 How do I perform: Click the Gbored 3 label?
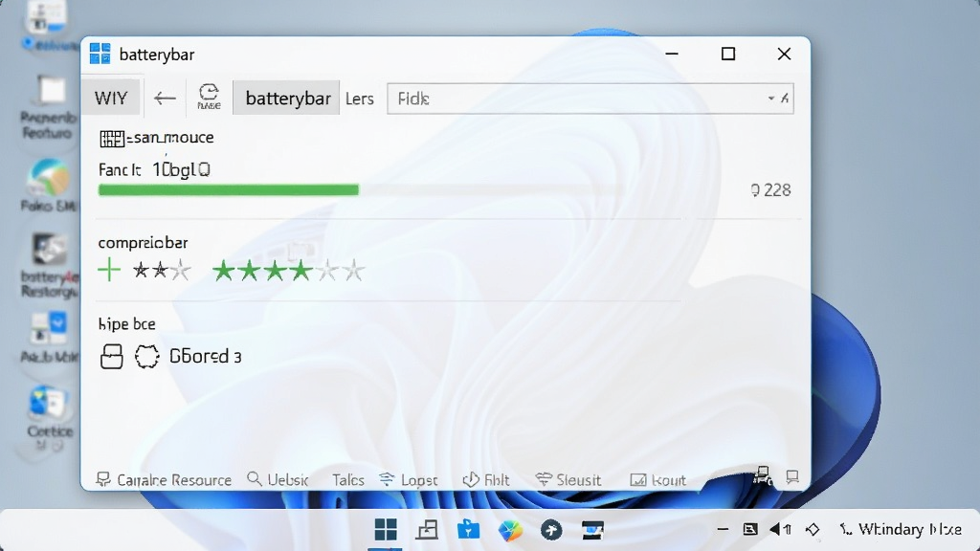(206, 356)
